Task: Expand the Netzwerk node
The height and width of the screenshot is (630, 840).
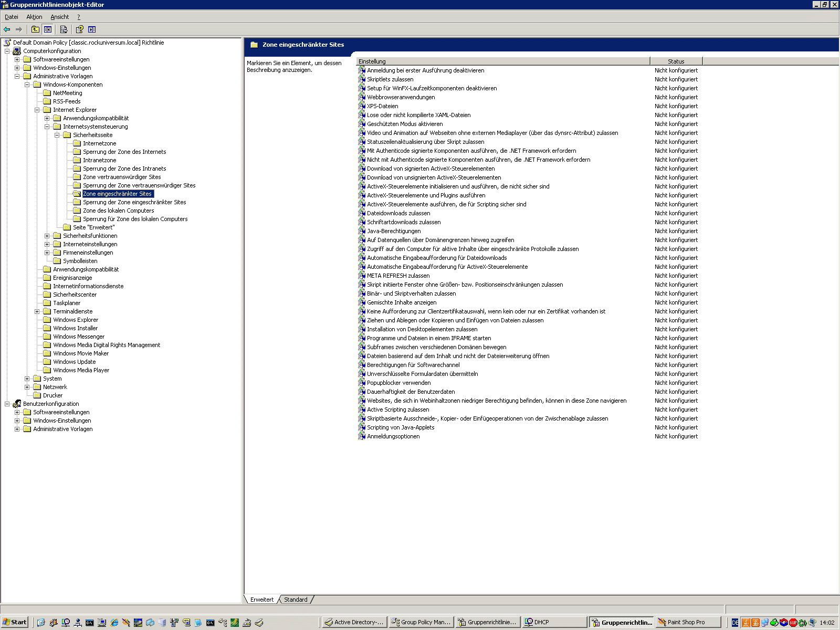Action: (27, 387)
